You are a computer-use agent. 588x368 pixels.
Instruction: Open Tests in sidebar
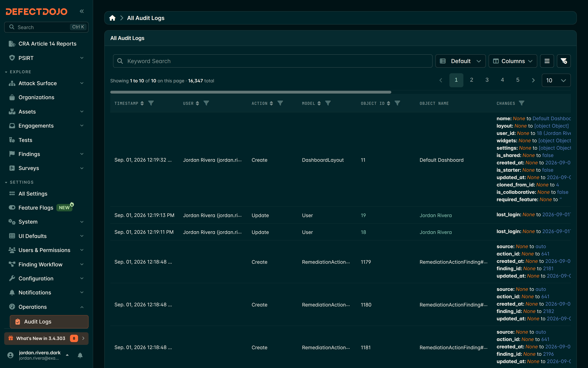click(46, 140)
